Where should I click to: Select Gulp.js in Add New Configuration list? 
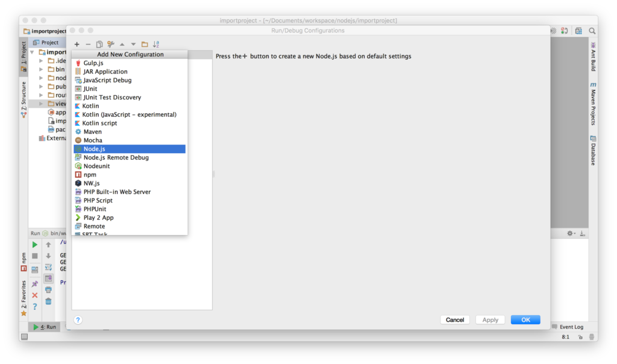point(130,63)
